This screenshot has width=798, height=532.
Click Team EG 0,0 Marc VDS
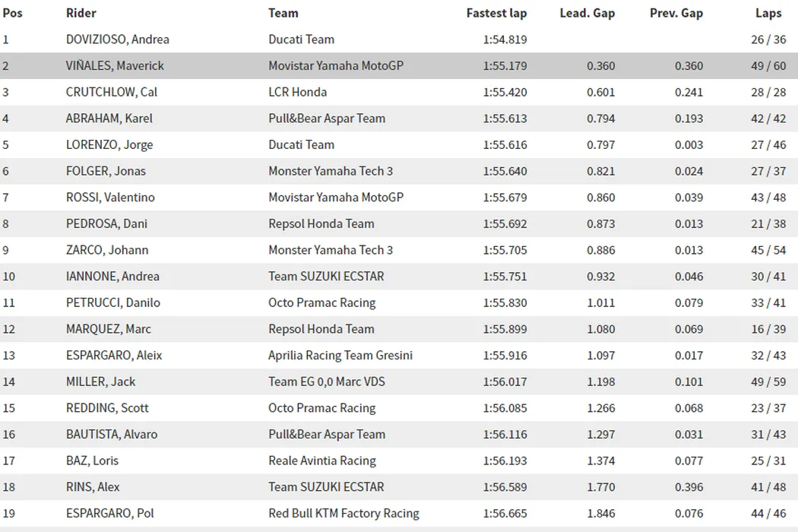(327, 382)
